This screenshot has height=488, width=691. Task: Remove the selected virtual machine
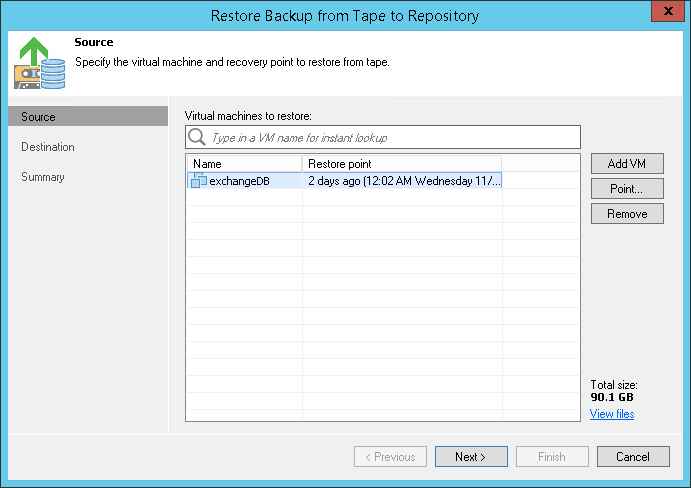(x=627, y=213)
